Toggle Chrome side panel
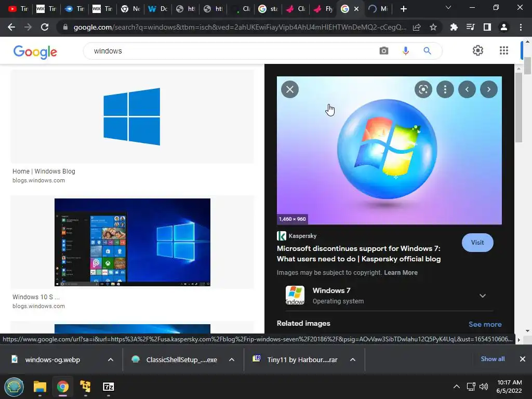532x399 pixels. pyautogui.click(x=487, y=27)
